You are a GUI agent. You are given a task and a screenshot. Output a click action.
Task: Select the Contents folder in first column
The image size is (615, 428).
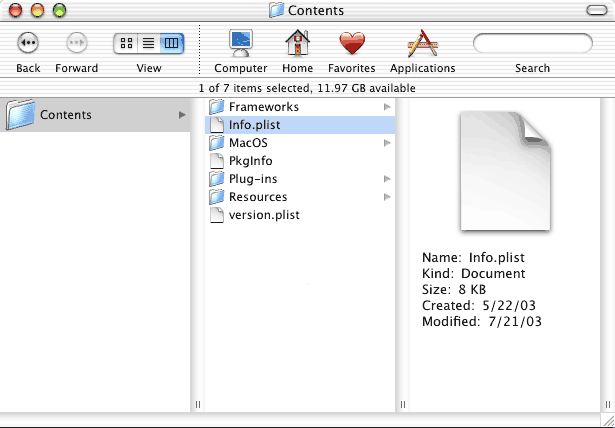coord(65,115)
